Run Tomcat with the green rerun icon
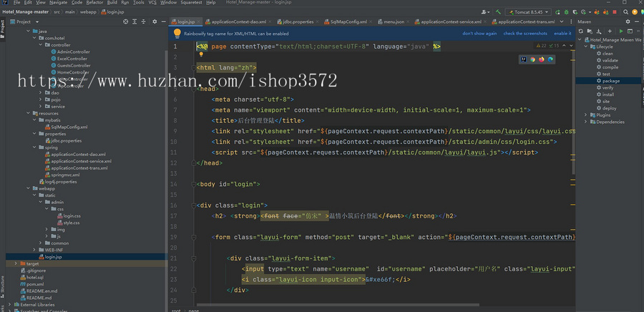The height and width of the screenshot is (312, 644). pyautogui.click(x=557, y=12)
